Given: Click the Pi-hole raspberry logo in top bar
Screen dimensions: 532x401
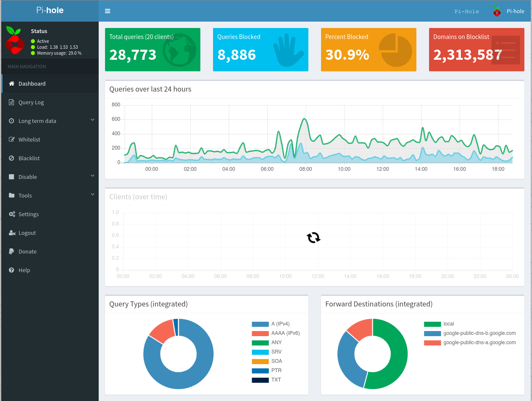Looking at the screenshot, I should pos(497,11).
